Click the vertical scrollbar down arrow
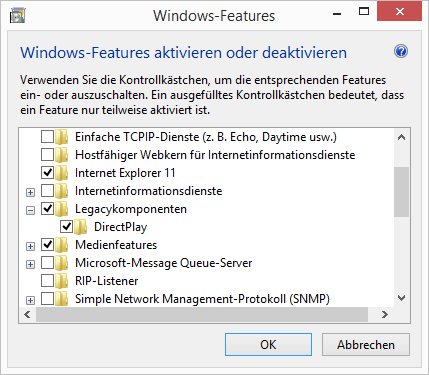The height and width of the screenshot is (375, 429). 402,298
